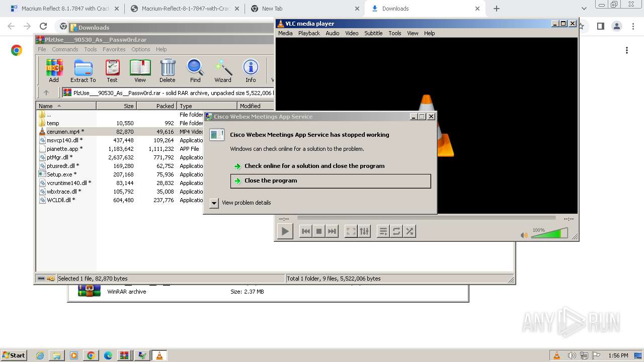
Task: Adjust the VLC volume slider
Action: click(x=549, y=233)
